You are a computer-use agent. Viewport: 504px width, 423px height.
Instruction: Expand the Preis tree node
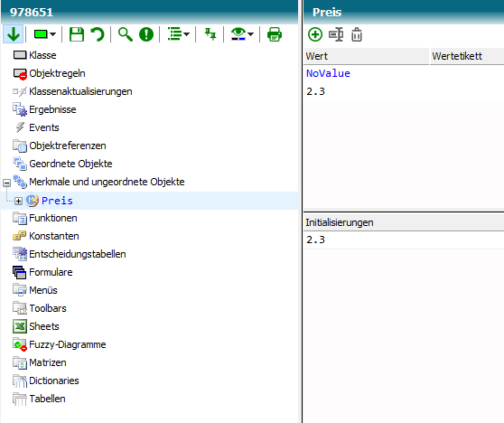18,201
